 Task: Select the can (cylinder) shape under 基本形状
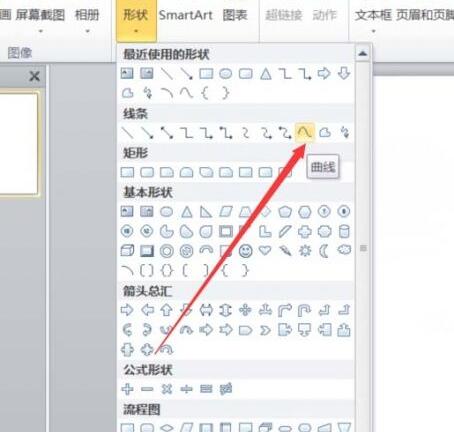click(344, 231)
